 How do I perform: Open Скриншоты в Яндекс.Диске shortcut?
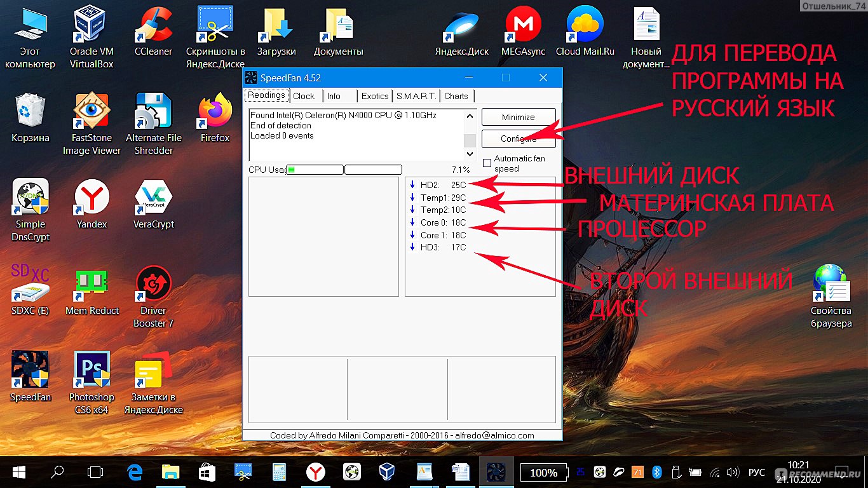215,38
